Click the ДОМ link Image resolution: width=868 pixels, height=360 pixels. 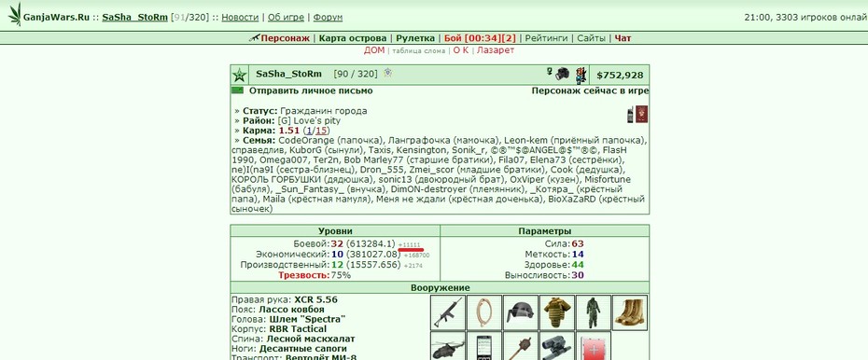pos(374,50)
